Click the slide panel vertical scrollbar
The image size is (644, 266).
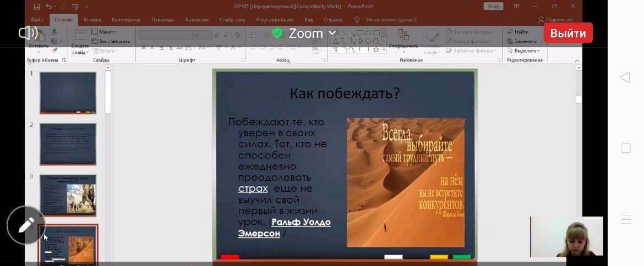tap(108, 91)
